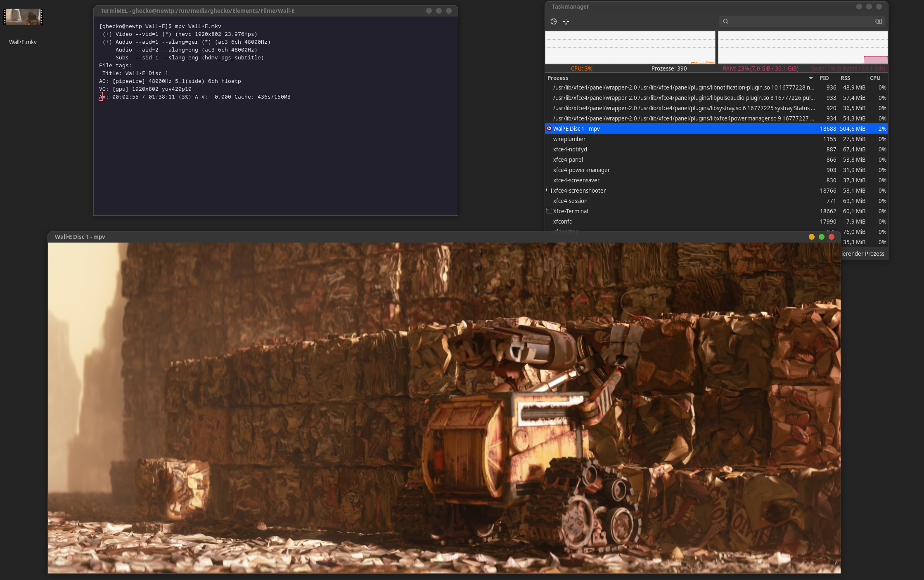Close the TermiMEL terminal window
The height and width of the screenshot is (580, 924).
(x=449, y=11)
